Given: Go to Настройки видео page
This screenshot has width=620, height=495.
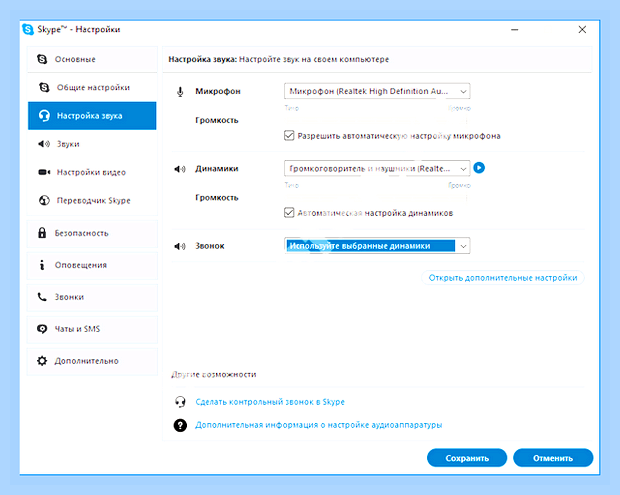Looking at the screenshot, I should (x=92, y=172).
